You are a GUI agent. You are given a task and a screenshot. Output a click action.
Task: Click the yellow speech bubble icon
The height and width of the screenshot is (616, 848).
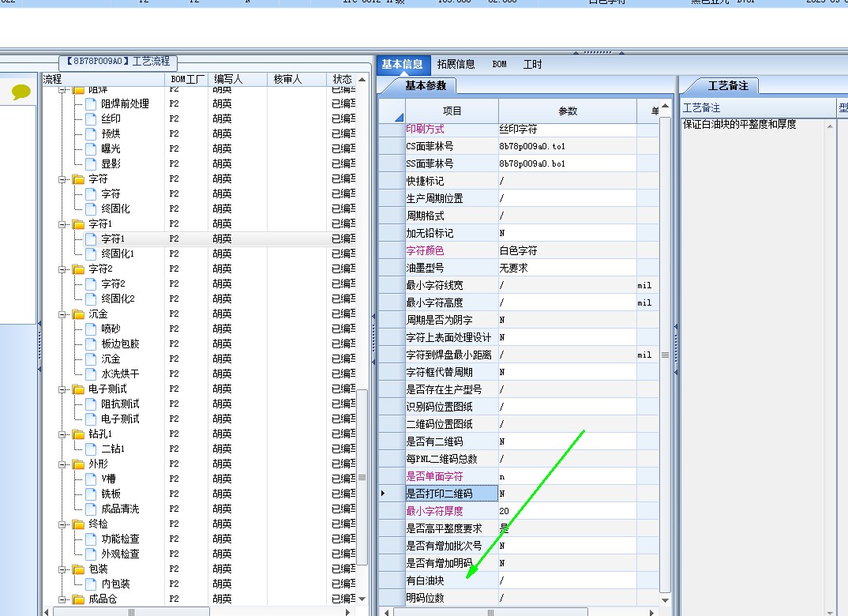point(21,92)
